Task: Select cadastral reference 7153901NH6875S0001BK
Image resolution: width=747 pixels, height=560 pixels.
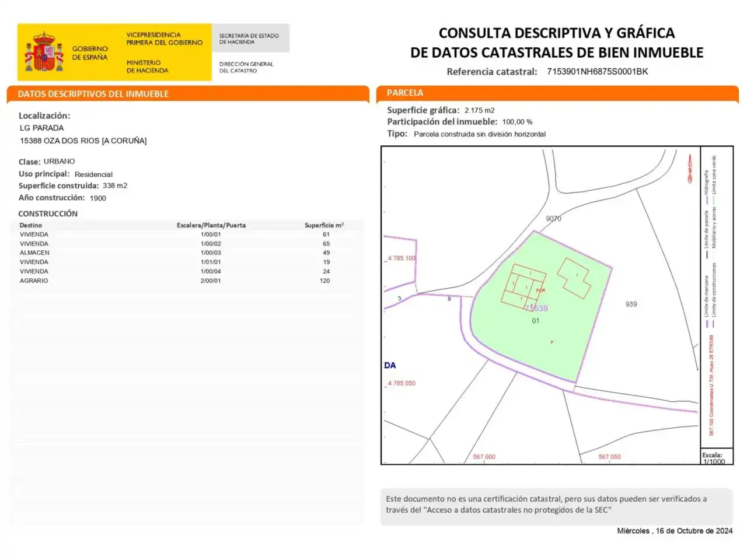Action: coord(598,71)
